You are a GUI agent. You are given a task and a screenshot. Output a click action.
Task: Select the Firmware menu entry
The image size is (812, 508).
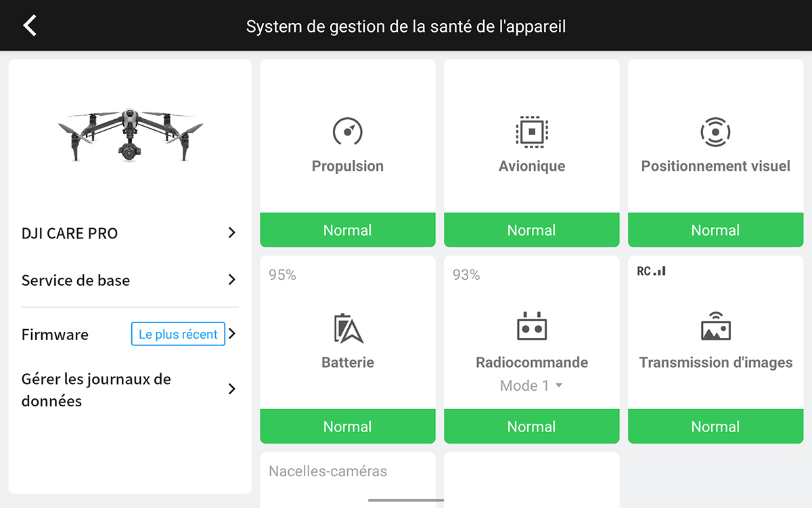[130, 334]
